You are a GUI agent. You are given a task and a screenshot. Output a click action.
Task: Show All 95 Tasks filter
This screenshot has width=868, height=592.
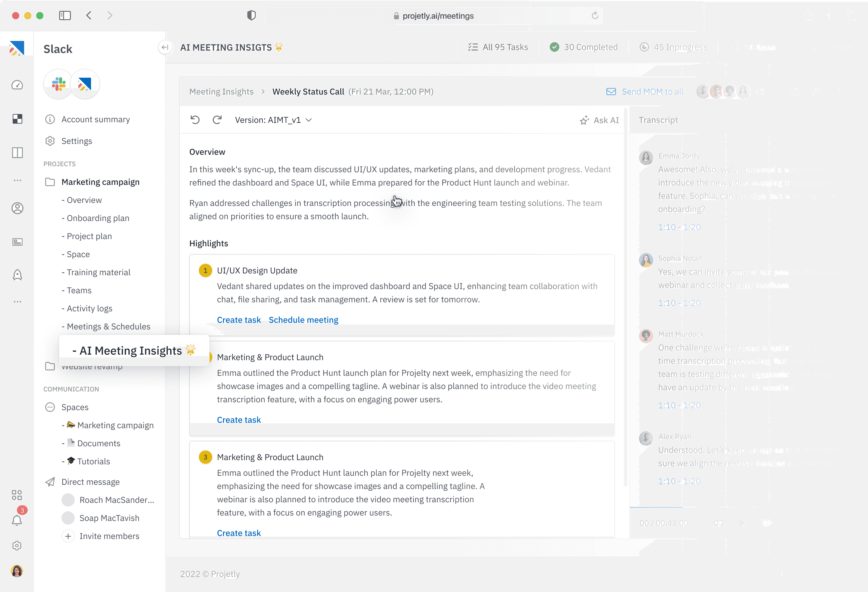coord(498,47)
